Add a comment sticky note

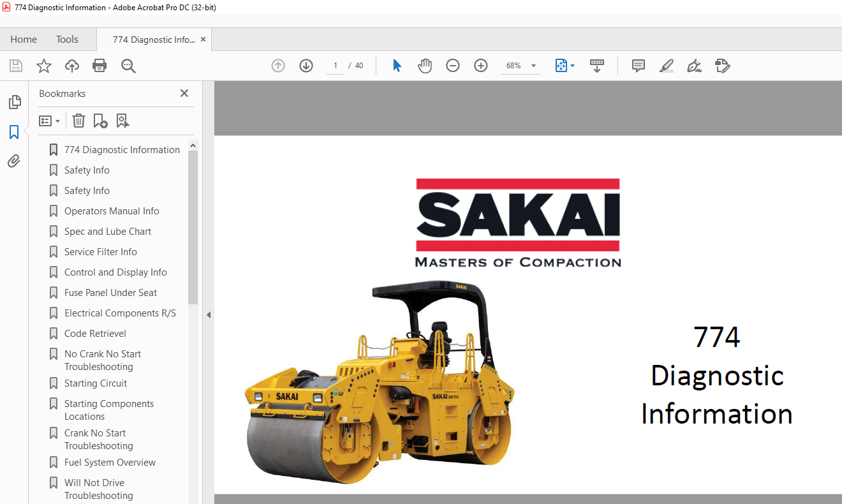coord(638,66)
